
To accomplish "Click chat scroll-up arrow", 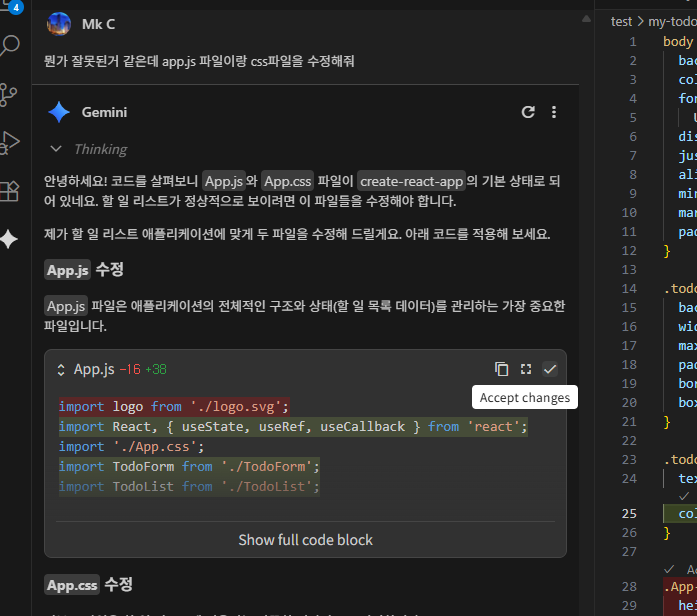I will [586, 19].
